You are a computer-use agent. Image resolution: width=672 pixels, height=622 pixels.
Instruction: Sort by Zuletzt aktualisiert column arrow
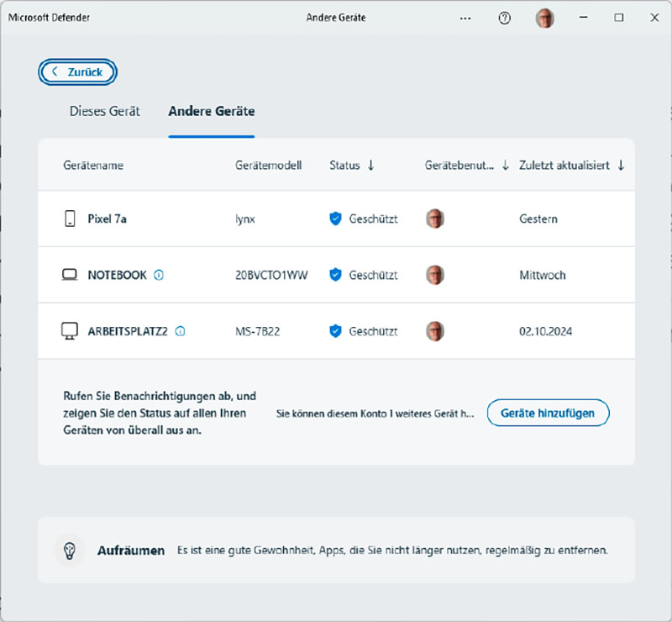[x=621, y=165]
